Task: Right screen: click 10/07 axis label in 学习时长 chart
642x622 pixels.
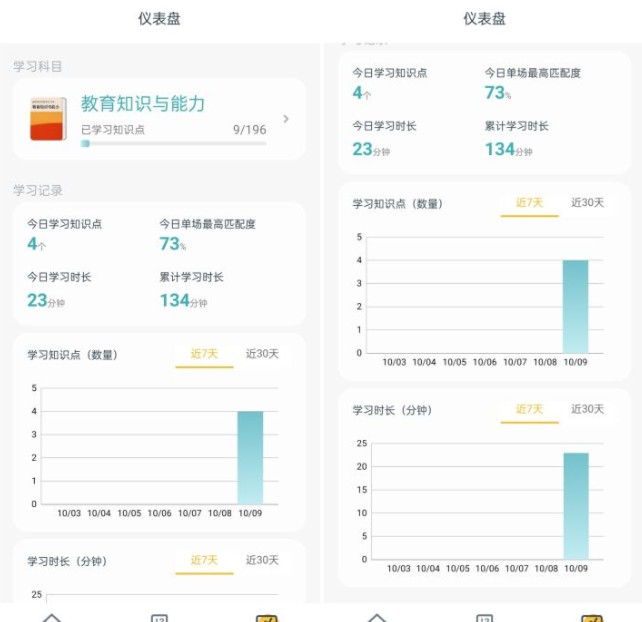Action: [517, 569]
